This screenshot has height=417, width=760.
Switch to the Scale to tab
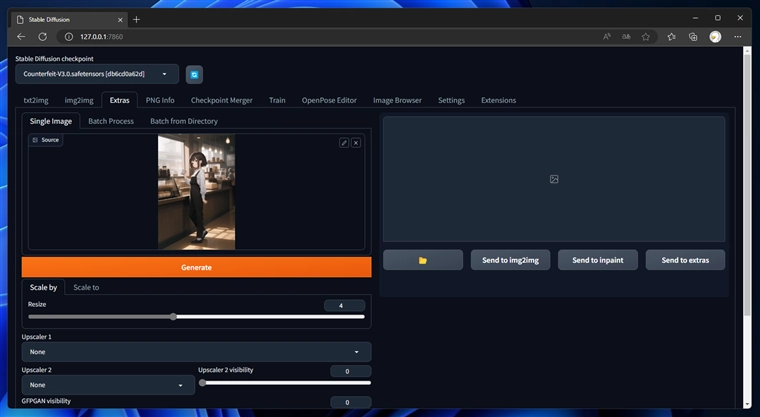pyautogui.click(x=86, y=288)
